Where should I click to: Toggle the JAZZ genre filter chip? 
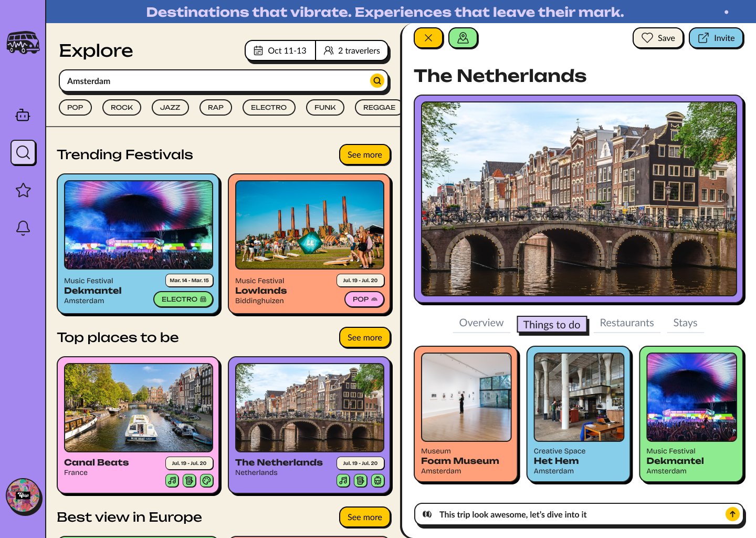(170, 107)
